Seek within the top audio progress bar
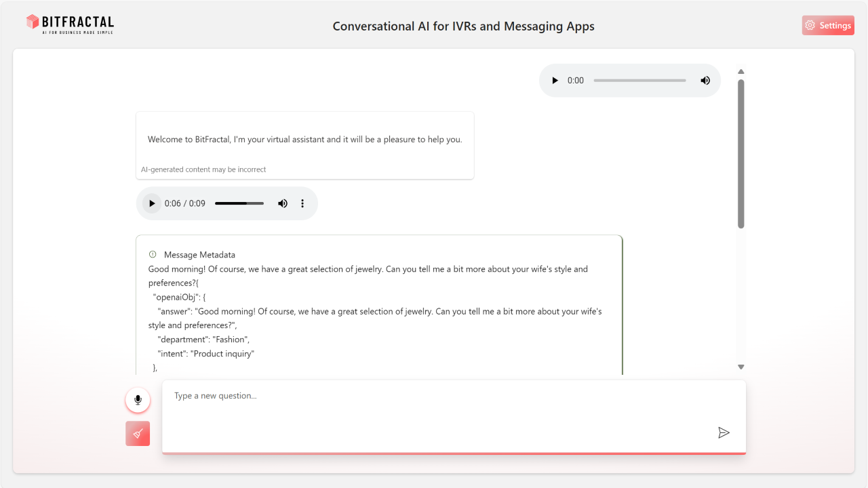Screen dimensions: 868x488 coord(639,81)
